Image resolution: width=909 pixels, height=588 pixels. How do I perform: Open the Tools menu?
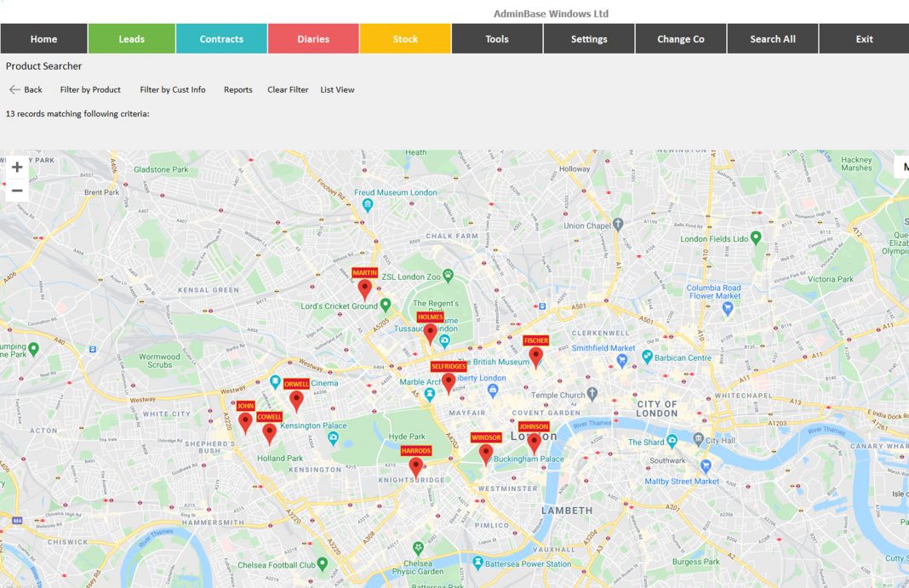[x=497, y=39]
